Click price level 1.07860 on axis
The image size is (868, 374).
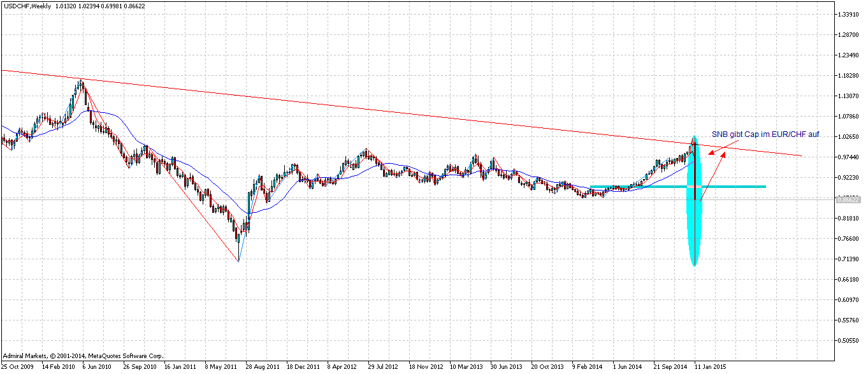847,116
